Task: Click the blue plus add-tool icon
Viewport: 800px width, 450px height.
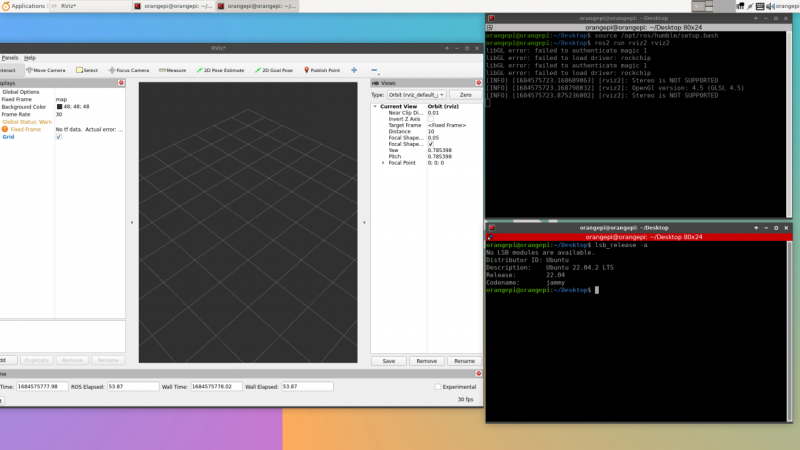Action: (x=353, y=70)
